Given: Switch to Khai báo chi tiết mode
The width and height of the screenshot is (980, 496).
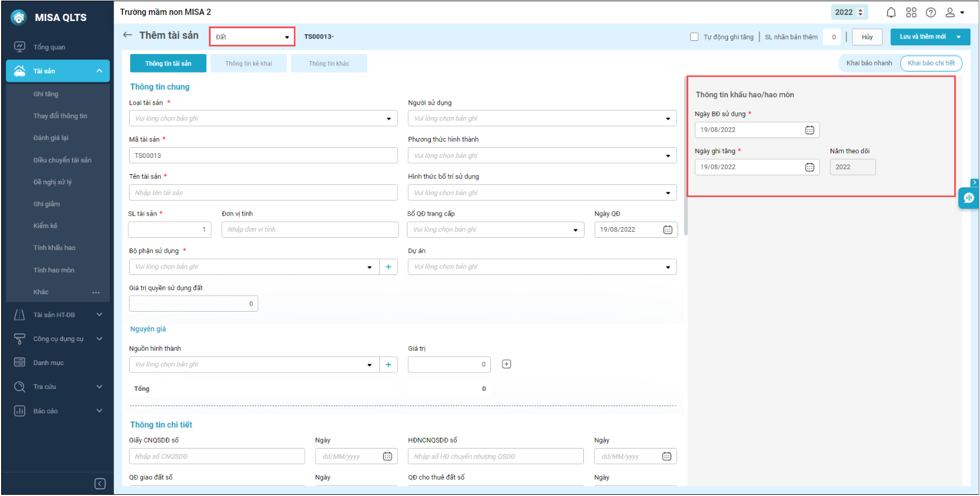Looking at the screenshot, I should pyautogui.click(x=931, y=63).
